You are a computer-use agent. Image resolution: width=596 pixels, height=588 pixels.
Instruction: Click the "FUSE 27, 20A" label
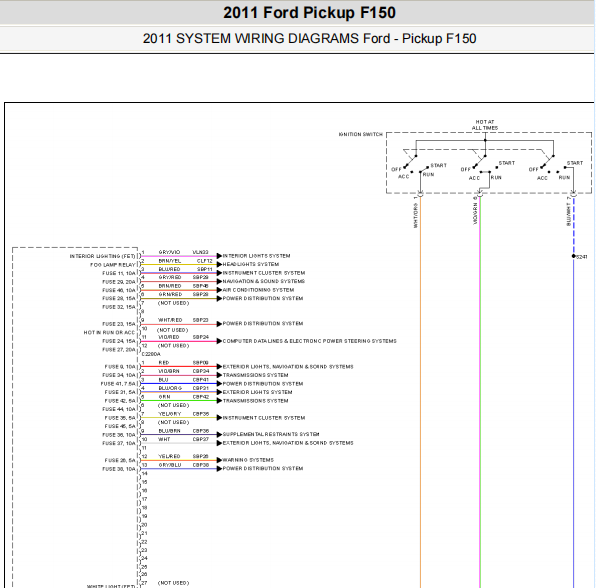tap(119, 350)
